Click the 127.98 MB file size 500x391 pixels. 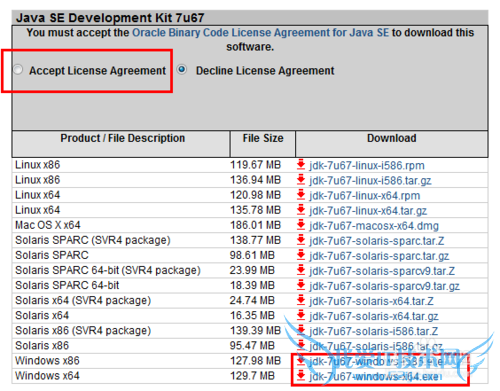click(x=255, y=361)
